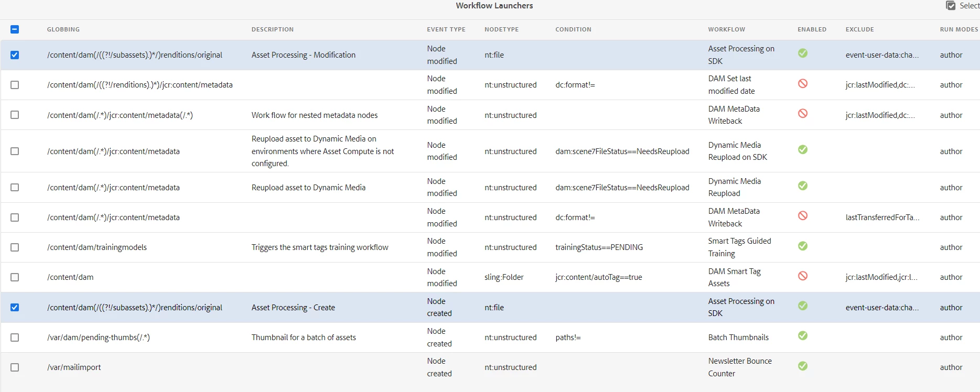
Task: Check the DAM Smart Tag Assets row checkbox
Action: pos(15,277)
